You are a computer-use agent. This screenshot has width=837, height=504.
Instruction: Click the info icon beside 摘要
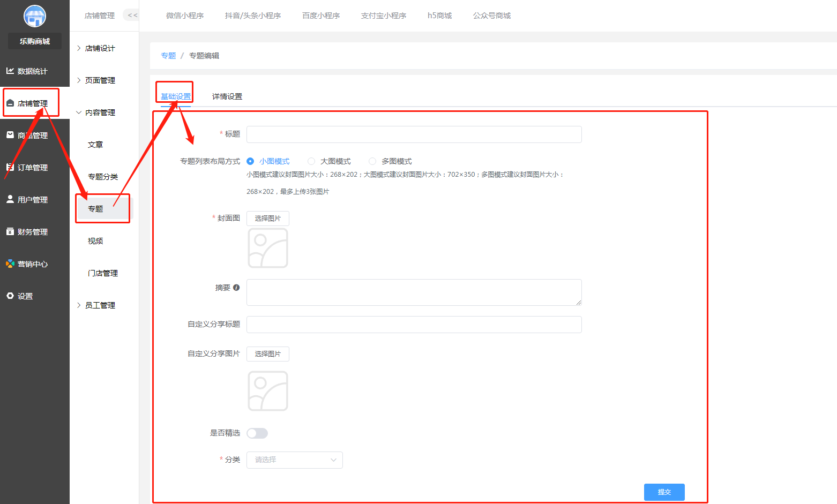(236, 288)
